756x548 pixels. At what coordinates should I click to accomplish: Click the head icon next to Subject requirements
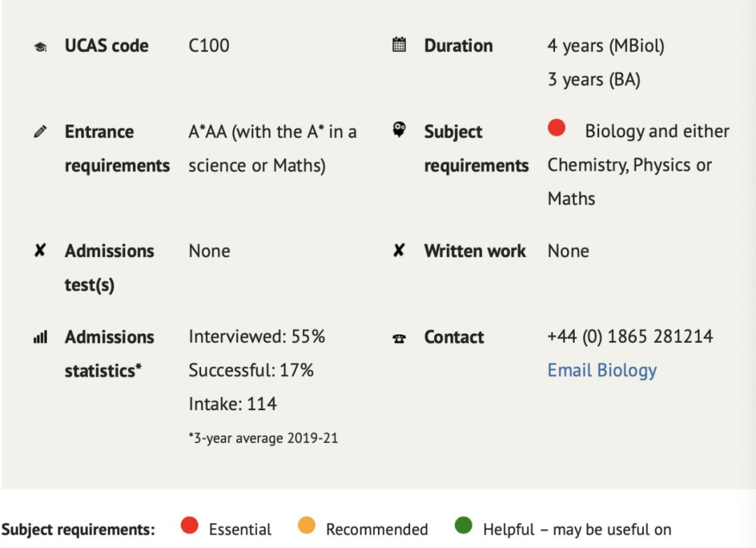click(x=399, y=129)
